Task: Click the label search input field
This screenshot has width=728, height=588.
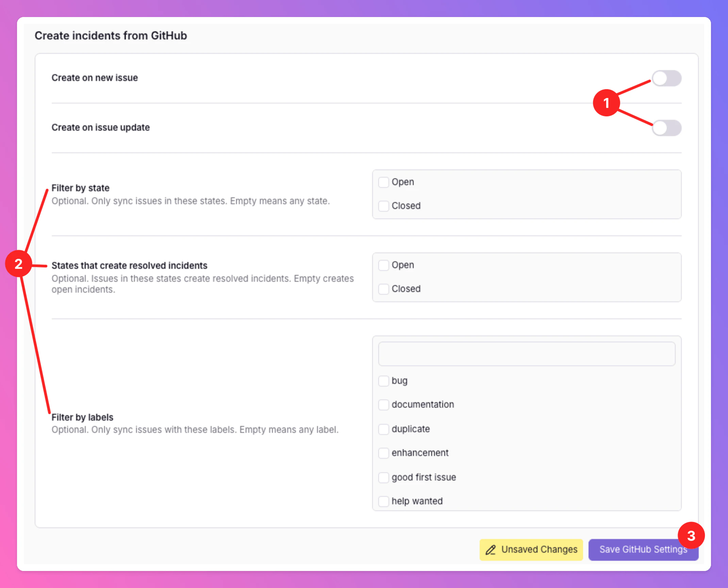Action: (526, 354)
